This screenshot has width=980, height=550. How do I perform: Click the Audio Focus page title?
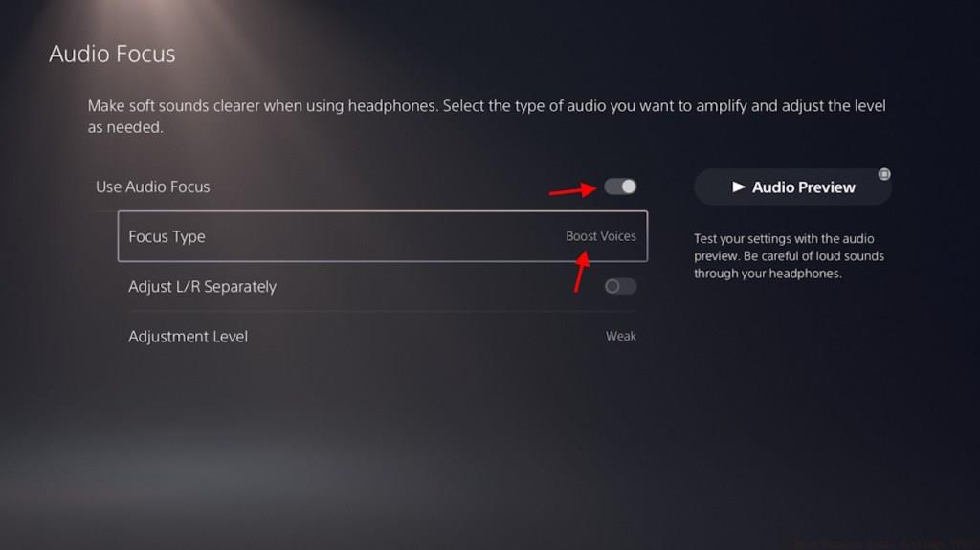(x=112, y=54)
